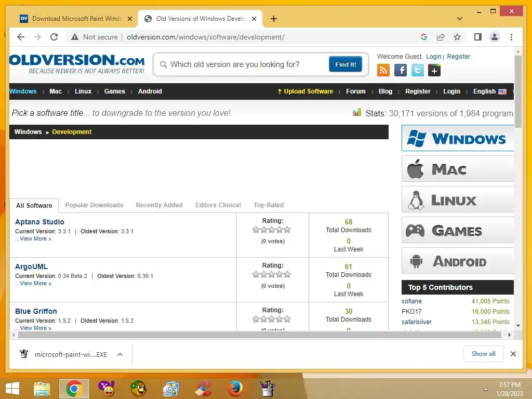
Task: Open Firefox from the taskbar
Action: coord(235,389)
